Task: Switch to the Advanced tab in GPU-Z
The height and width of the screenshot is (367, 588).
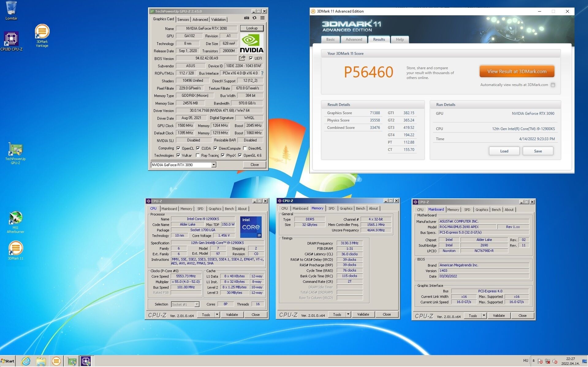Action: [200, 19]
